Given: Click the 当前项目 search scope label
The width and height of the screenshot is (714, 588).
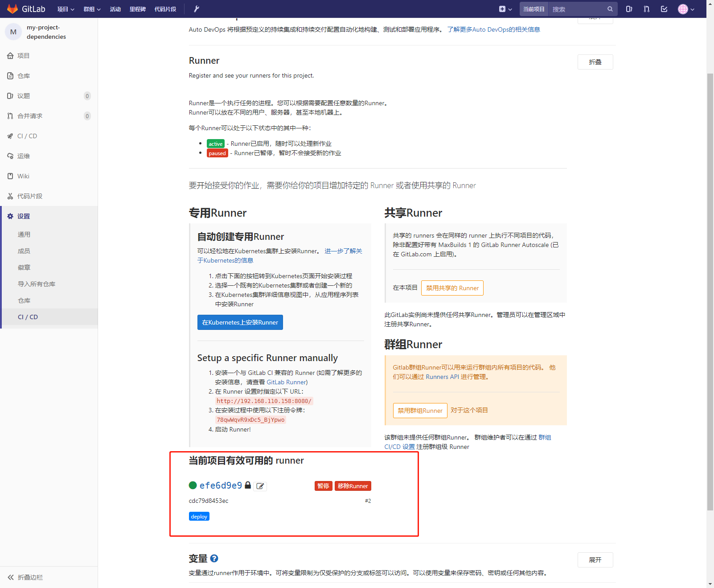Looking at the screenshot, I should click(x=533, y=9).
